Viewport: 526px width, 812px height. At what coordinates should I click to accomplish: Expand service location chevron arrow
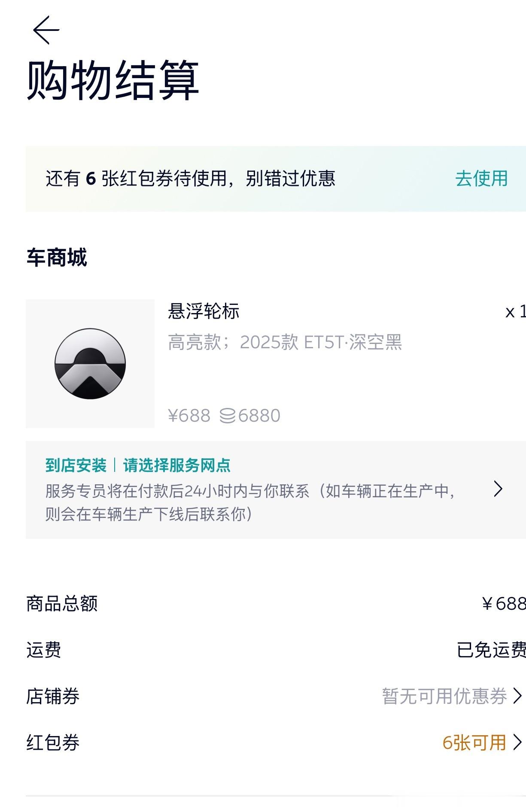pyautogui.click(x=498, y=489)
